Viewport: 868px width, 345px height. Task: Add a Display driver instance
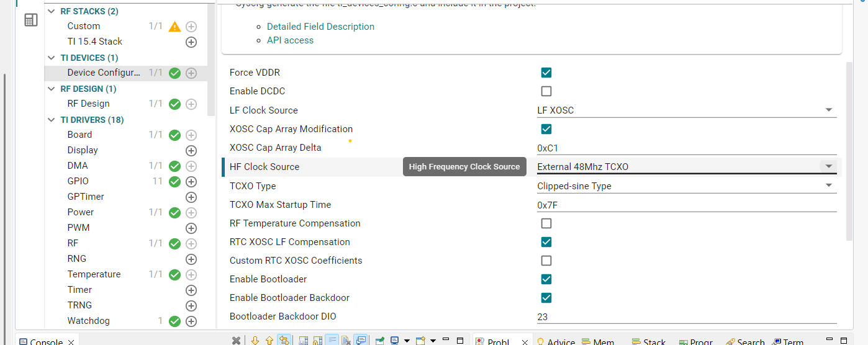click(x=191, y=150)
